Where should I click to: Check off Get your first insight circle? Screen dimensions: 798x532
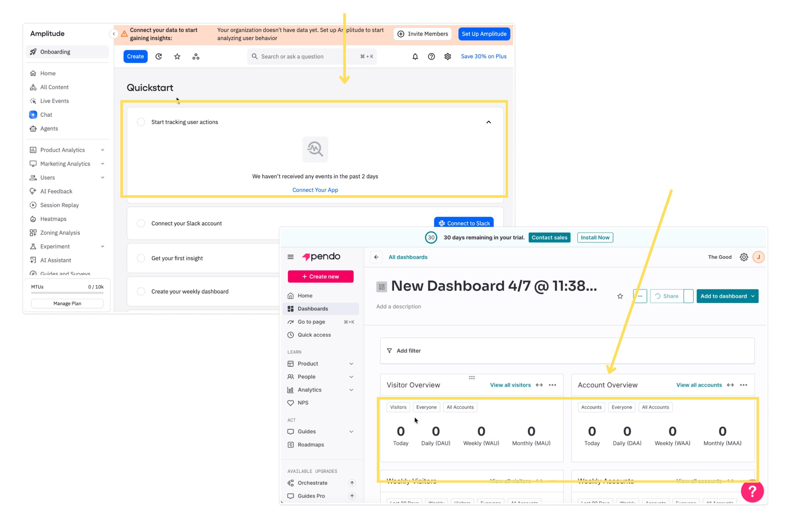[x=141, y=258]
